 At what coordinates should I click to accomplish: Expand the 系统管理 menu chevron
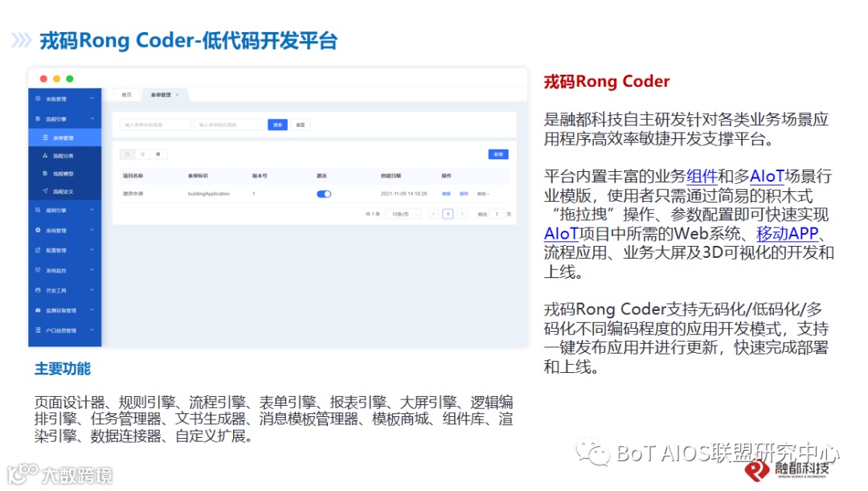92,230
